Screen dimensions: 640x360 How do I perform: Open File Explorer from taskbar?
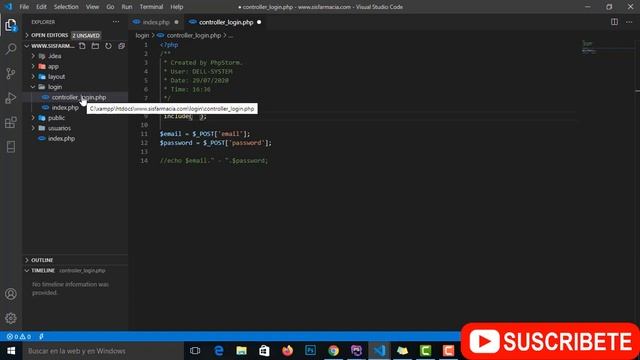point(242,351)
